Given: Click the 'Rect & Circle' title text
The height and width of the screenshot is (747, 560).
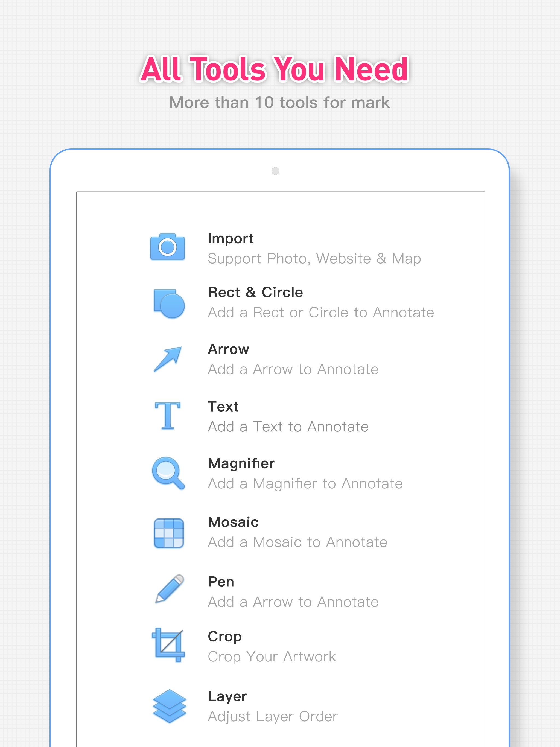Looking at the screenshot, I should point(255,292).
